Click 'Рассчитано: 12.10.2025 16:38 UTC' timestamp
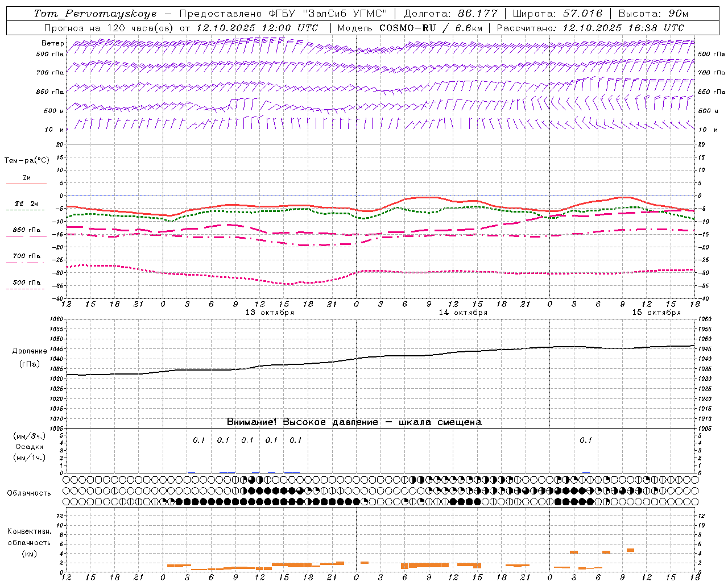The width and height of the screenshot is (728, 582). point(590,28)
